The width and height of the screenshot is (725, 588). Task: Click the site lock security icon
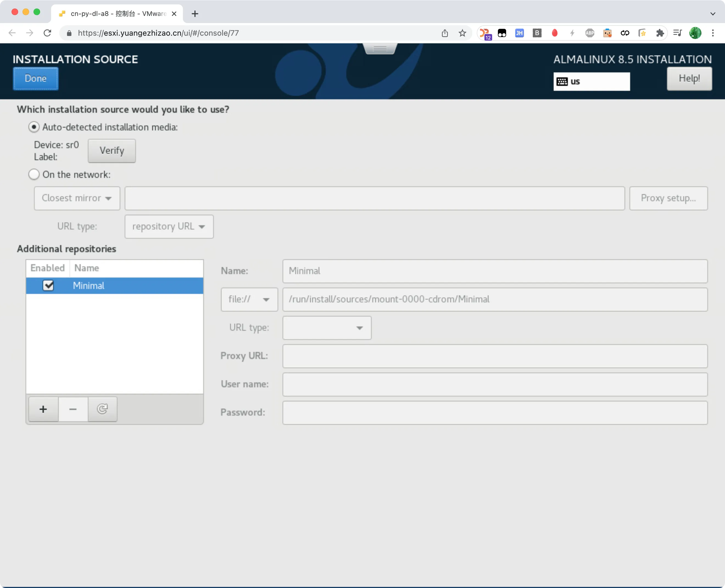69,33
